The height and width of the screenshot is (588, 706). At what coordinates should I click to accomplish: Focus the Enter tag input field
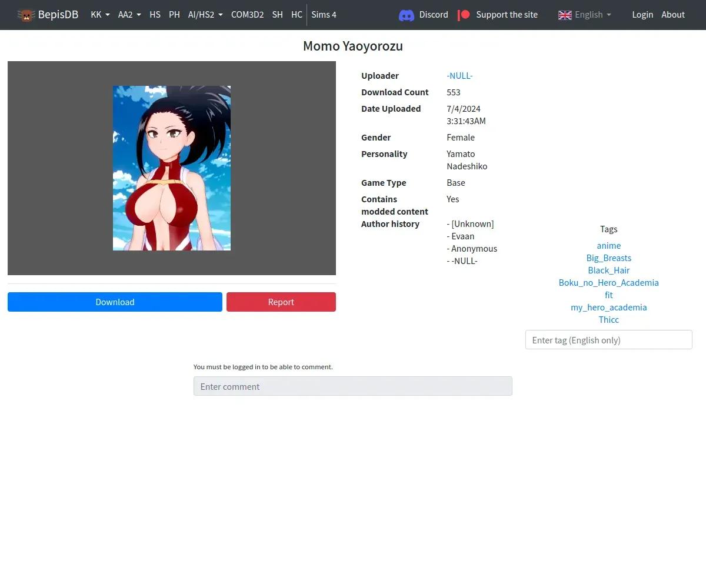609,340
